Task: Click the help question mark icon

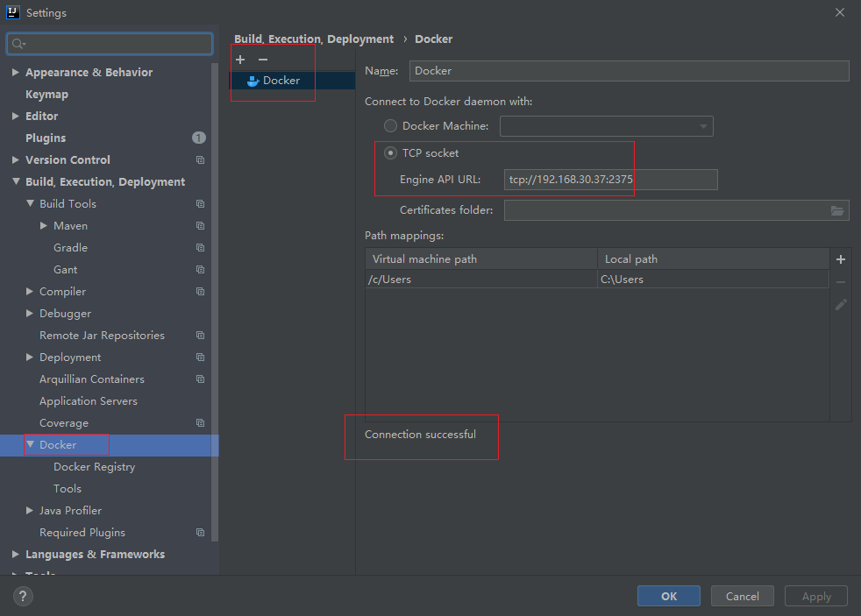Action: 24,597
